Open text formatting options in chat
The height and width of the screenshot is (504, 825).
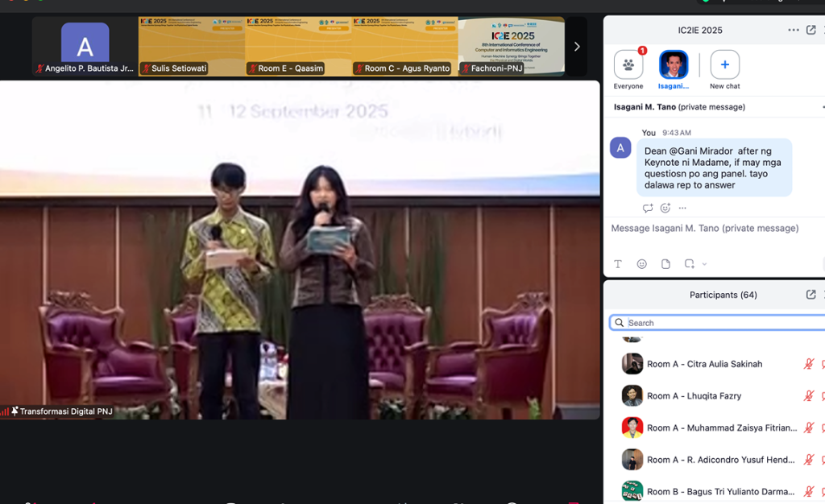pos(618,264)
